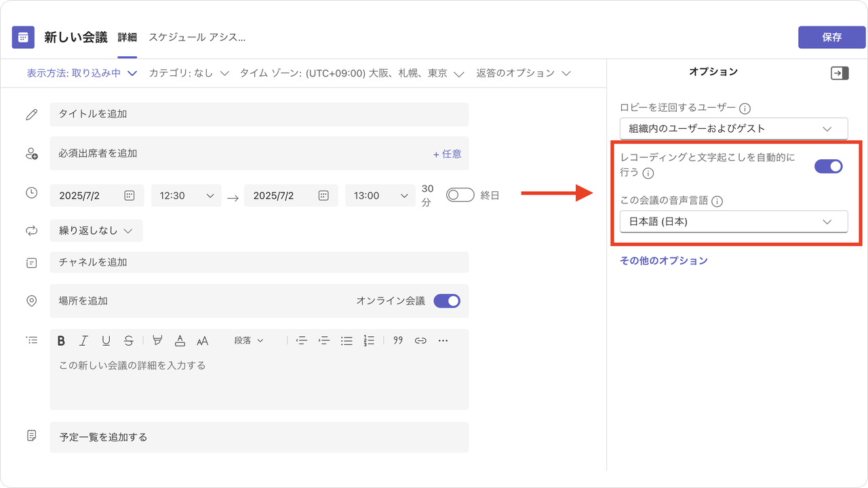Open the start date calendar picker icon
Image resolution: width=868 pixels, height=488 pixels.
coord(130,196)
